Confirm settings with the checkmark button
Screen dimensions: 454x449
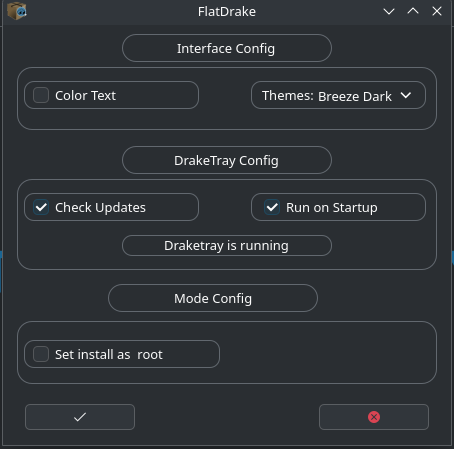tap(80, 417)
